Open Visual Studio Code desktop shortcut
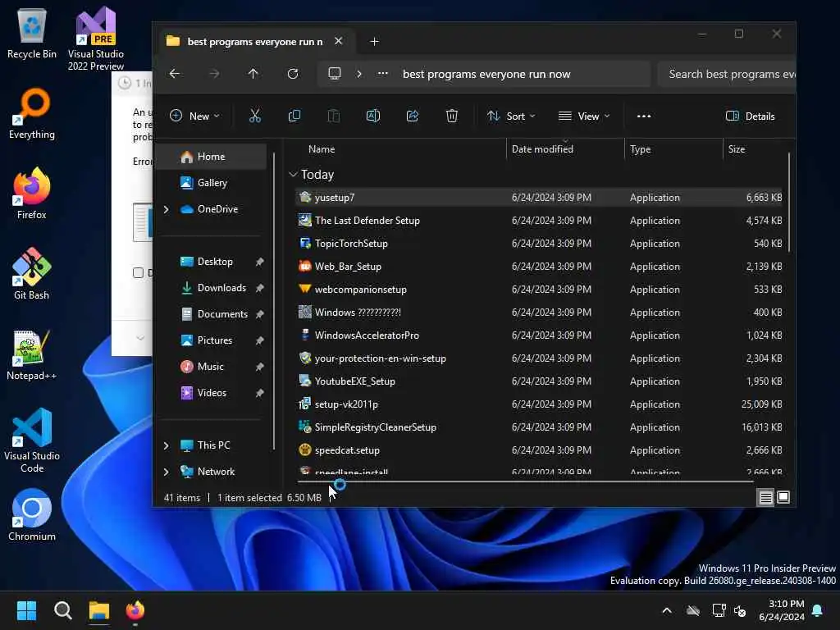The width and height of the screenshot is (840, 630). click(x=32, y=441)
